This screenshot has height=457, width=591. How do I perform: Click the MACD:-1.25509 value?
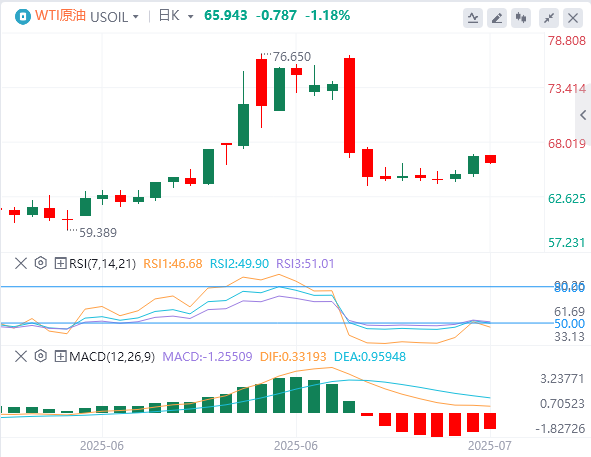point(207,356)
